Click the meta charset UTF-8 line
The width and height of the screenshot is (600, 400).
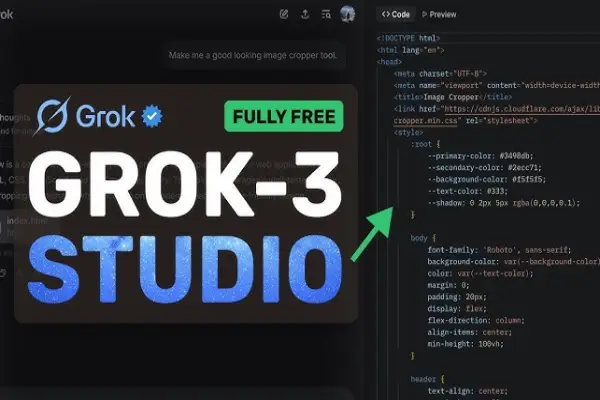440,73
